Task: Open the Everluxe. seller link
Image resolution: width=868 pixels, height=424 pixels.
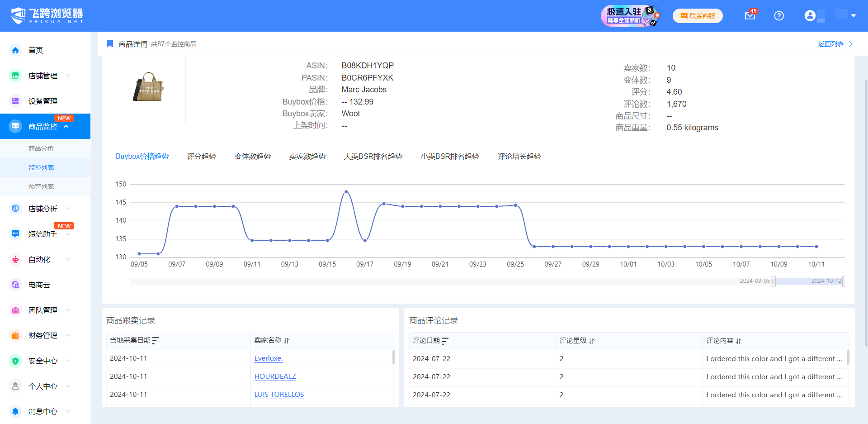Action: pos(269,358)
